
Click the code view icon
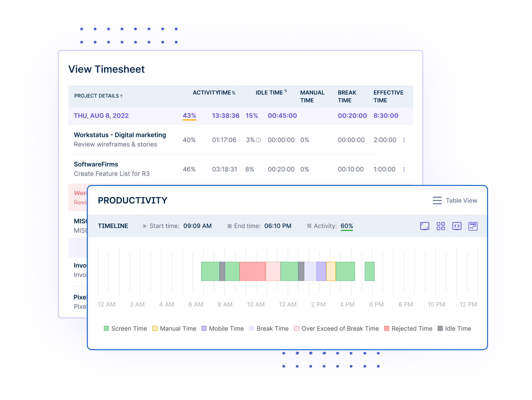pos(457,226)
